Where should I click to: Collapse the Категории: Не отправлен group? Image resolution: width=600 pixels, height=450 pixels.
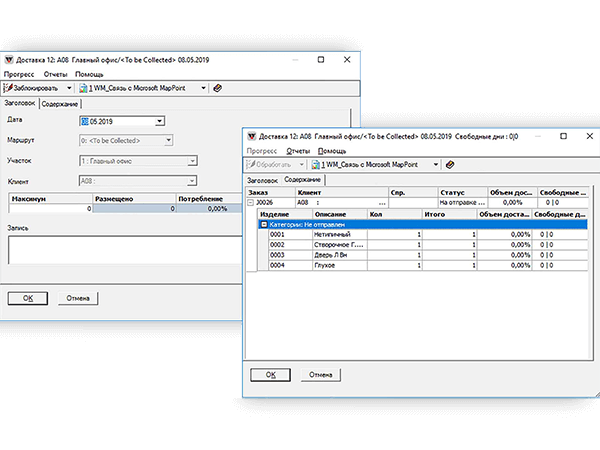(x=263, y=225)
